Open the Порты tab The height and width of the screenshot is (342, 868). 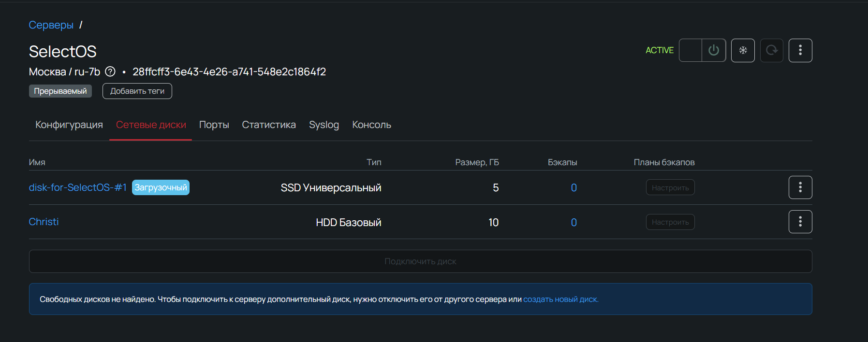214,125
